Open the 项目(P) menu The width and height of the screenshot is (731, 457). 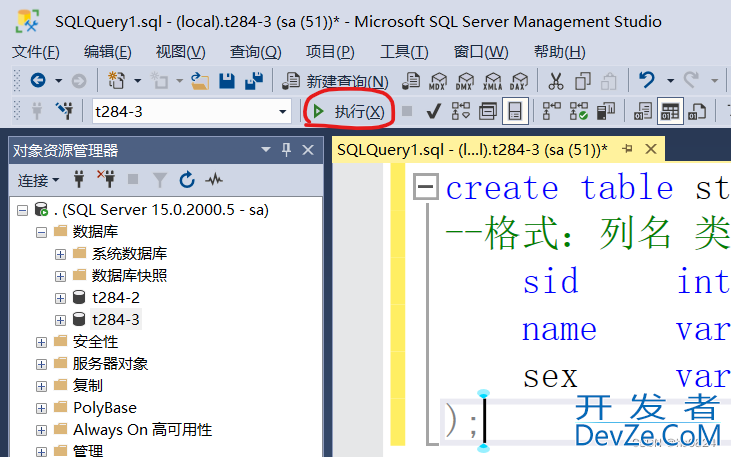330,52
